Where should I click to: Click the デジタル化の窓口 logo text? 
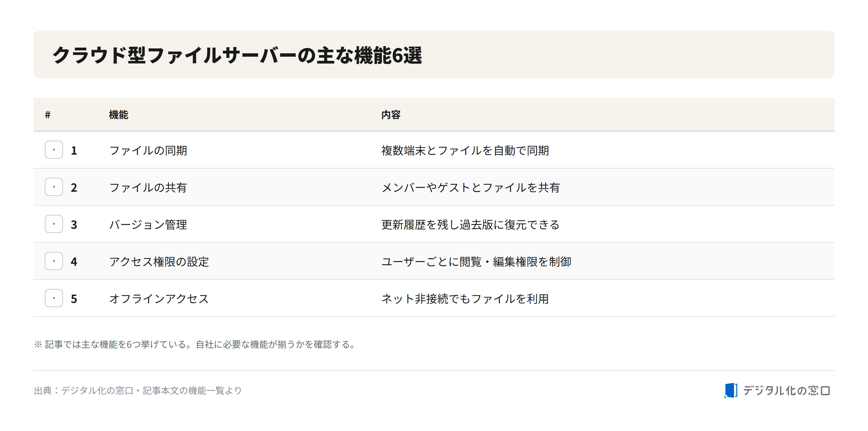pyautogui.click(x=787, y=390)
